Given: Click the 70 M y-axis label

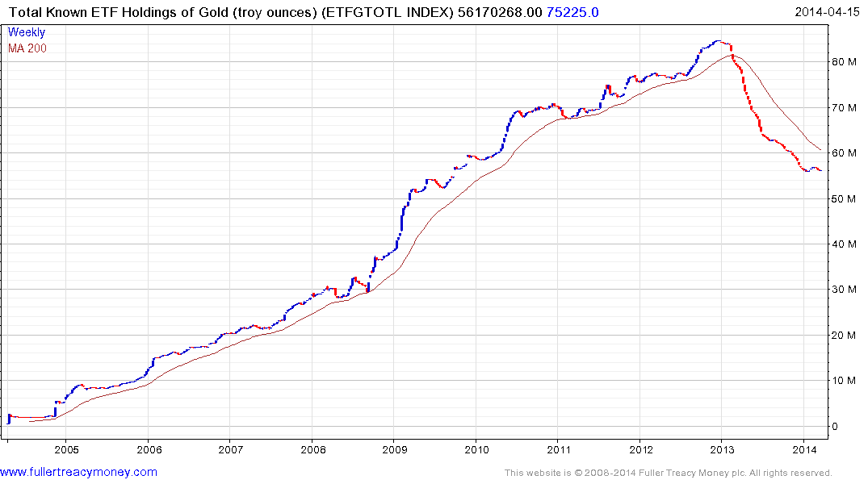Looking at the screenshot, I should tap(844, 108).
